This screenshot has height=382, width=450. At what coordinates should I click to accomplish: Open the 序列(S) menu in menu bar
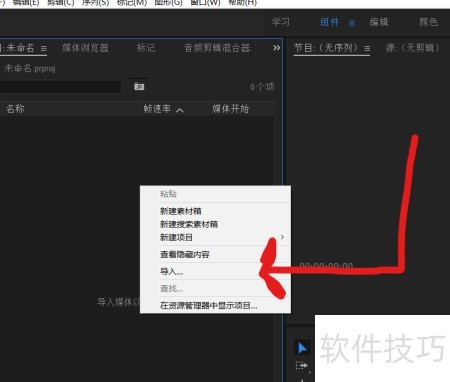pyautogui.click(x=95, y=3)
